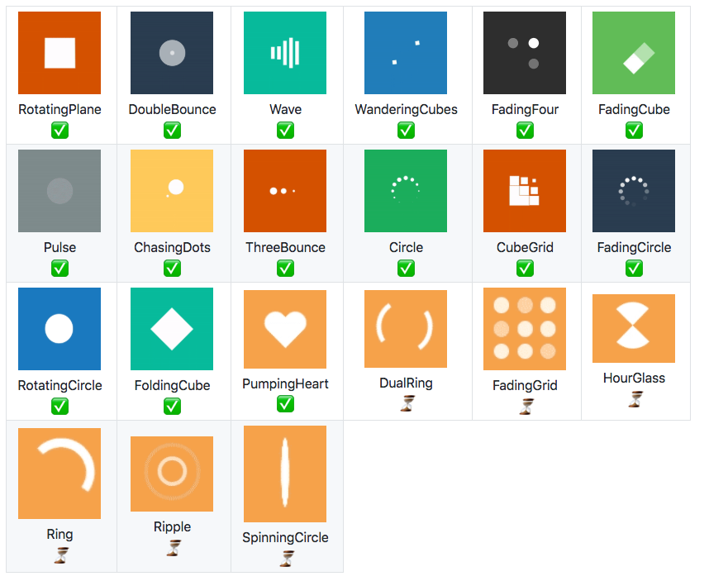This screenshot has height=581, width=728.
Task: Click green check mark under Wave
Action: pyautogui.click(x=286, y=130)
